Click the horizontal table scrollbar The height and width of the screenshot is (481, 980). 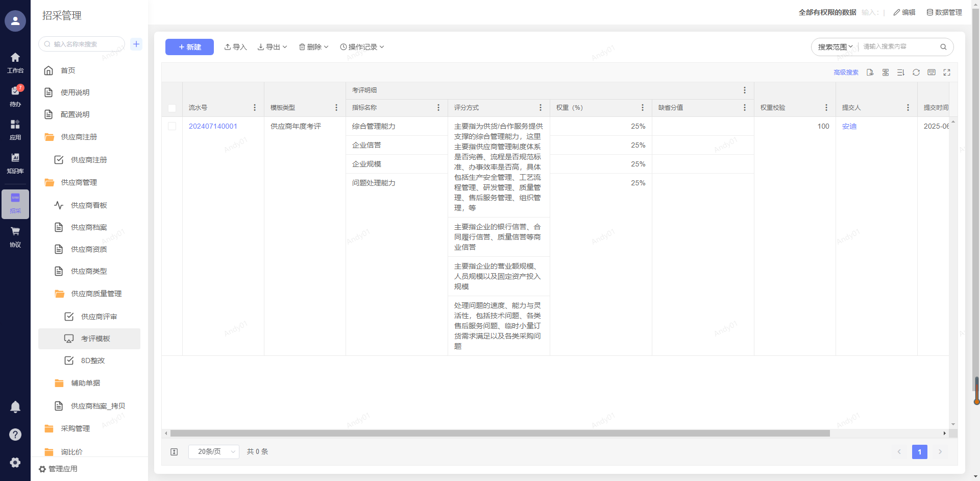(500, 434)
